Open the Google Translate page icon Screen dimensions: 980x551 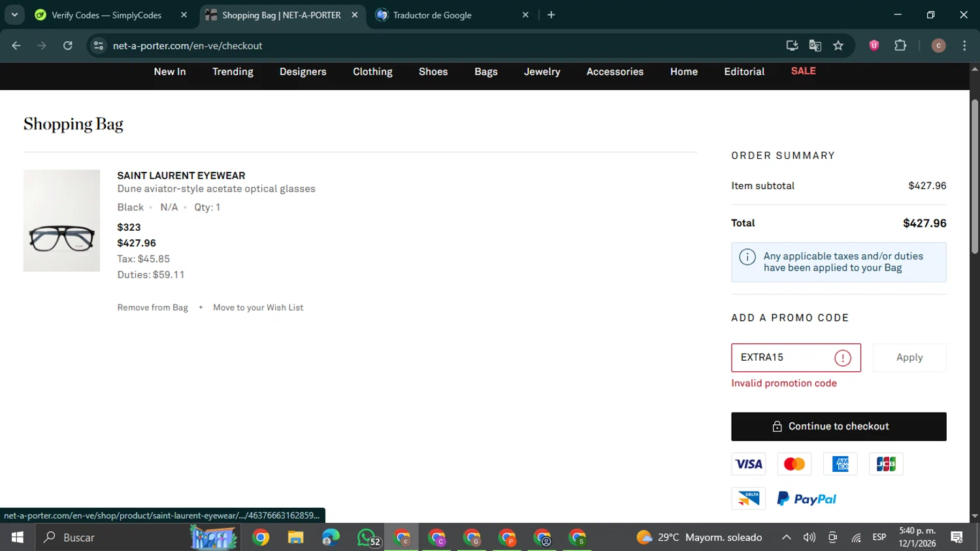[815, 46]
